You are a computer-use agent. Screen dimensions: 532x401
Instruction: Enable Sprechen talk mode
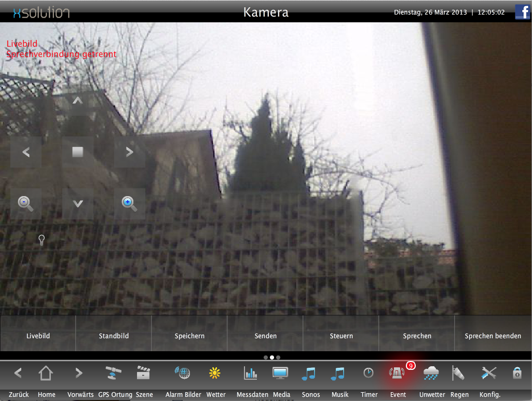(x=416, y=336)
